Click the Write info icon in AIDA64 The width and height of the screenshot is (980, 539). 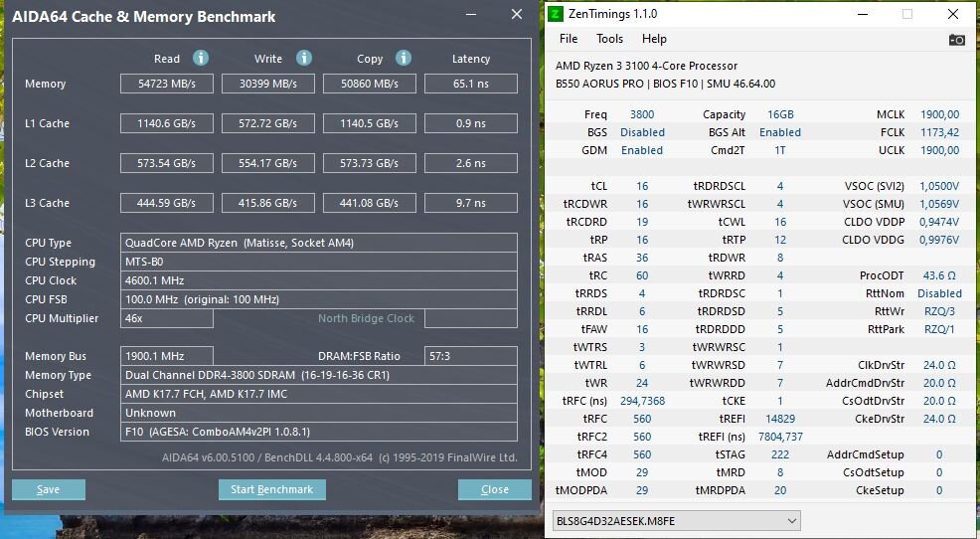pos(304,58)
